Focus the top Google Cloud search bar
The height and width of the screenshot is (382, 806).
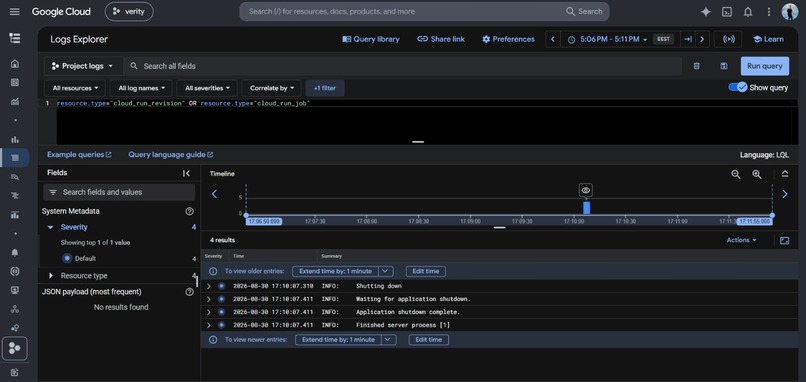click(424, 11)
